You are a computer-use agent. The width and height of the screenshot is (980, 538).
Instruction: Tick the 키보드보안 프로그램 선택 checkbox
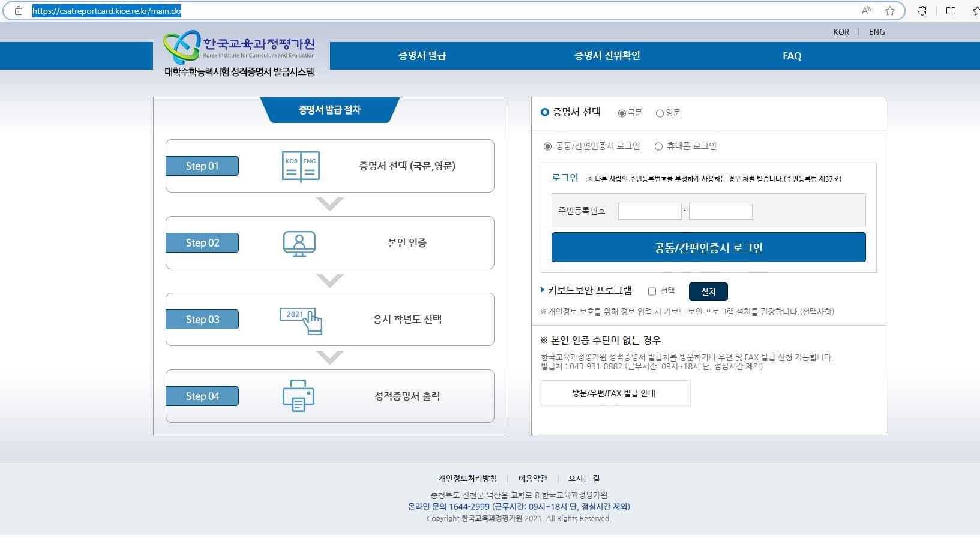652,291
